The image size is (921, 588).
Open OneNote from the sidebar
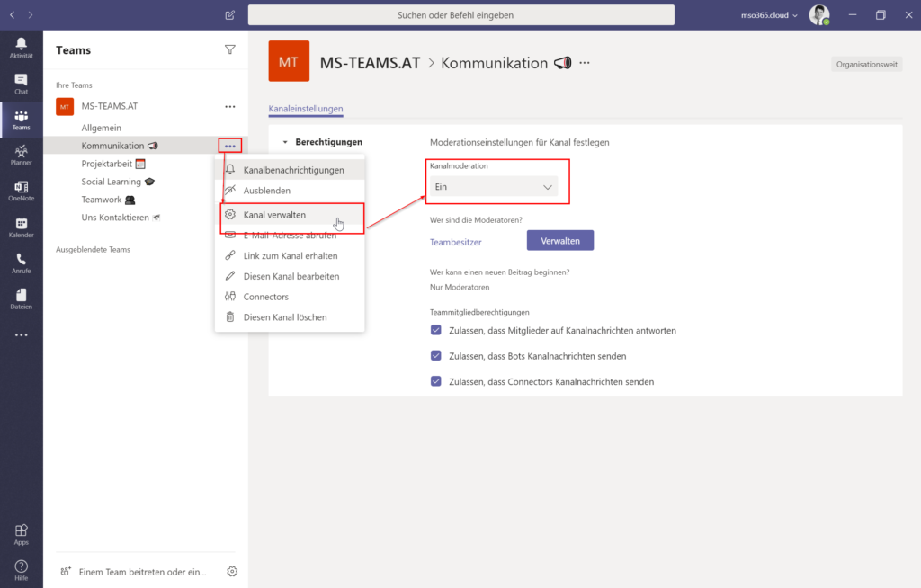point(22,192)
